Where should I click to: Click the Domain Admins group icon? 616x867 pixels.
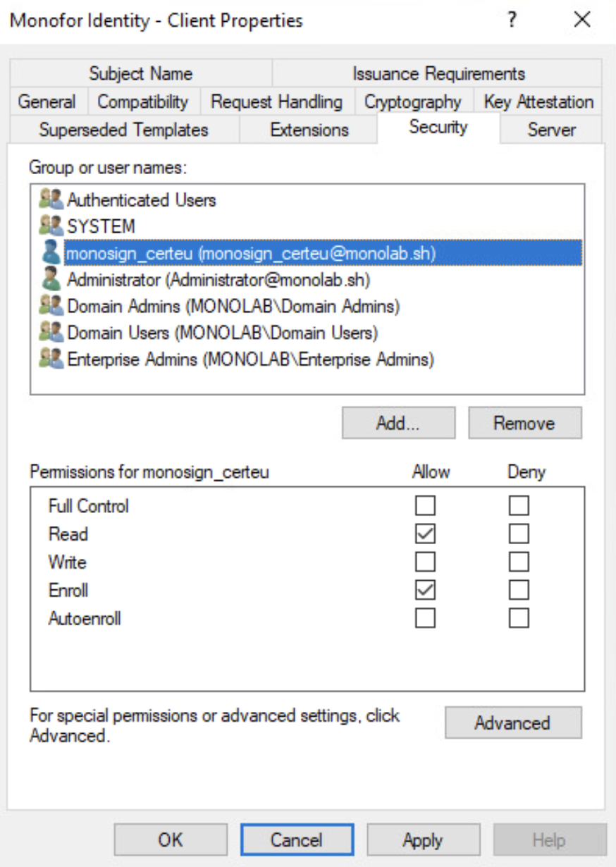(51, 306)
